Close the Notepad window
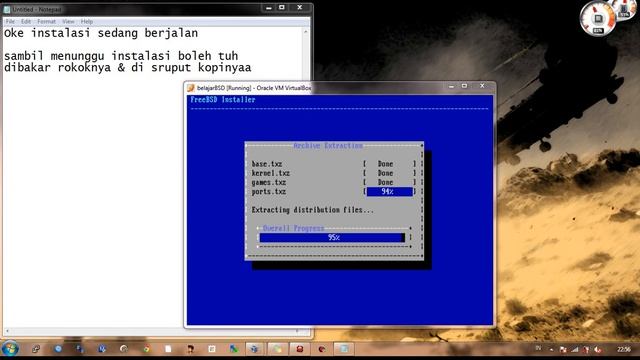The width and height of the screenshot is (640, 360). click(300, 7)
